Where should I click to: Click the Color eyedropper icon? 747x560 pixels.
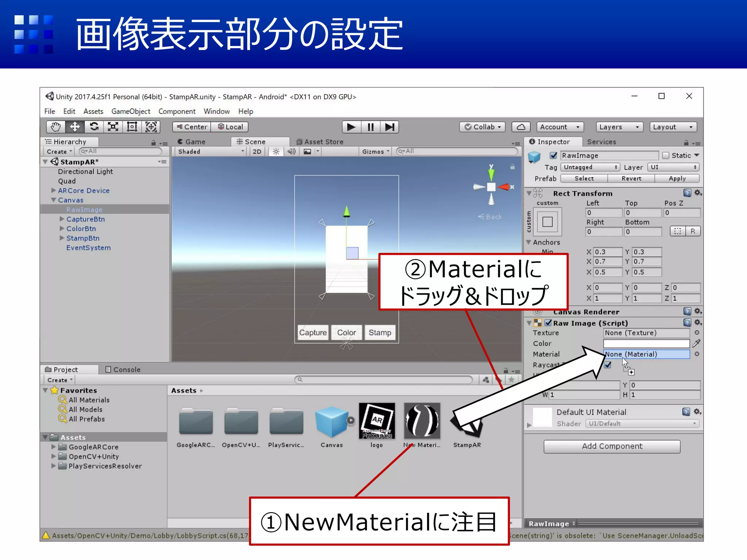point(696,343)
